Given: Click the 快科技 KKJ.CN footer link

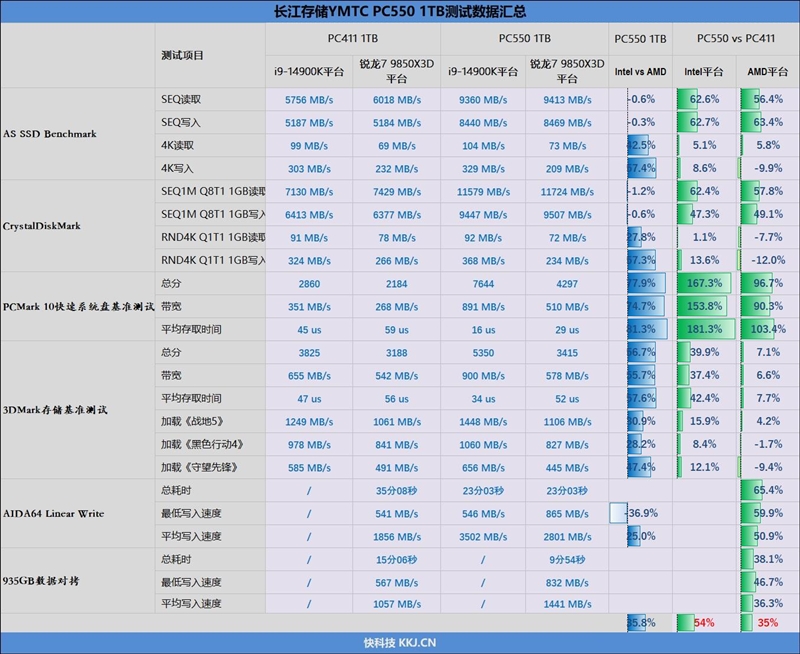Looking at the screenshot, I should [400, 644].
